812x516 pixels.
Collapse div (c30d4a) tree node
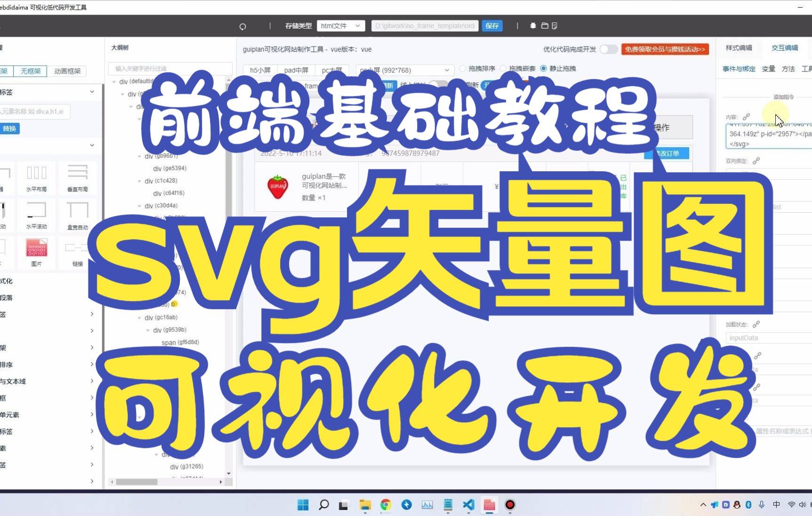pyautogui.click(x=139, y=206)
